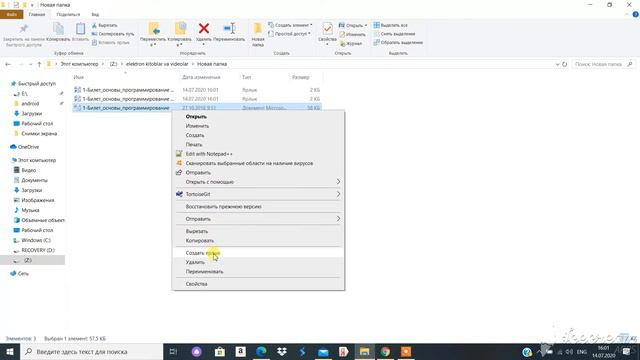
Task: Click Обратить выделение in the ribbon
Action: pos(398,42)
